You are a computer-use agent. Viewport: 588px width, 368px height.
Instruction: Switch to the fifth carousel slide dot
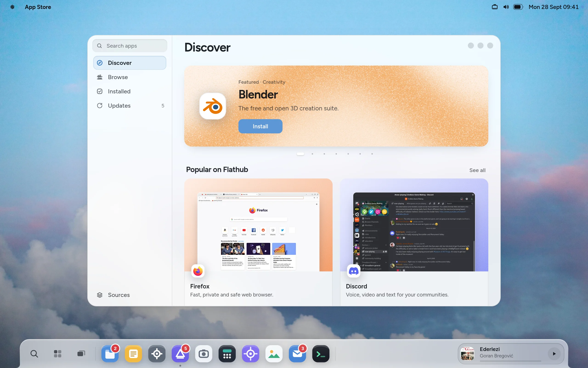point(348,154)
